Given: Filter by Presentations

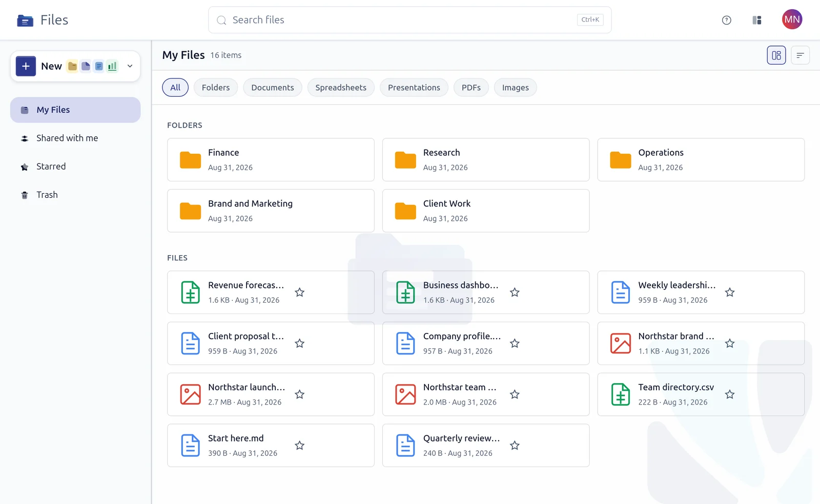Looking at the screenshot, I should [x=414, y=88].
